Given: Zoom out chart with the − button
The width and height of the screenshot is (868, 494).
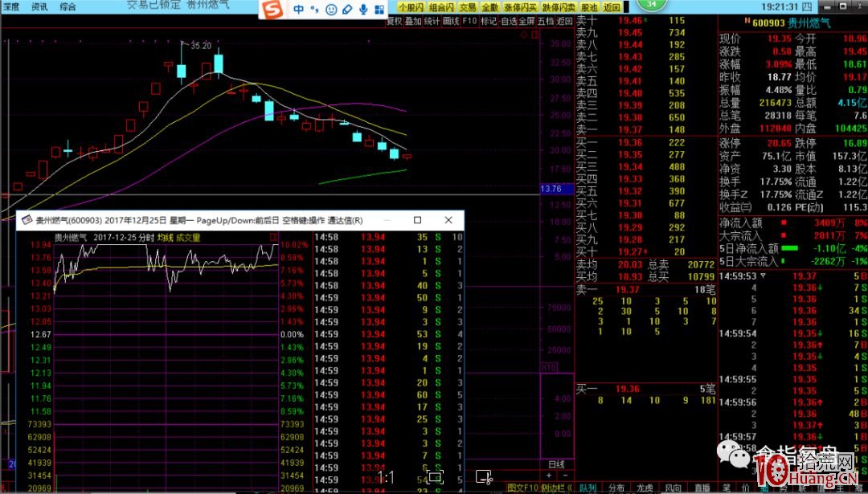Looking at the screenshot, I should (565, 476).
